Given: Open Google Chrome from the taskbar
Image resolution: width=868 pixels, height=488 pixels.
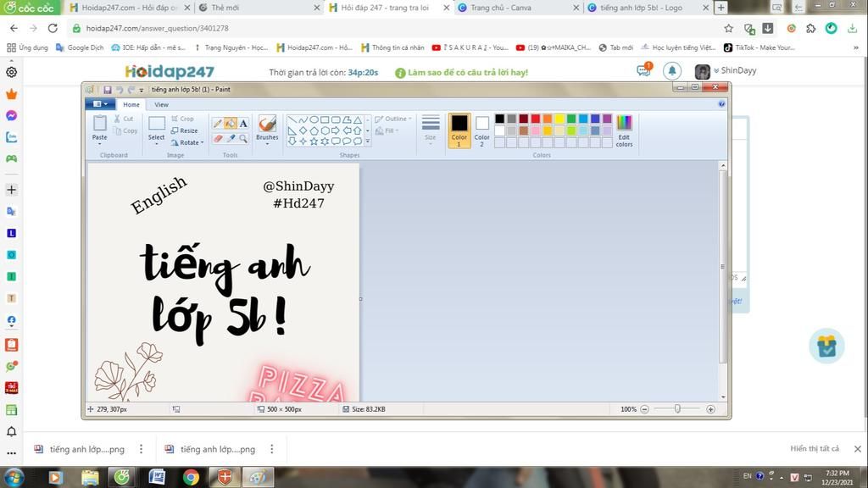Looking at the screenshot, I should click(x=191, y=477).
